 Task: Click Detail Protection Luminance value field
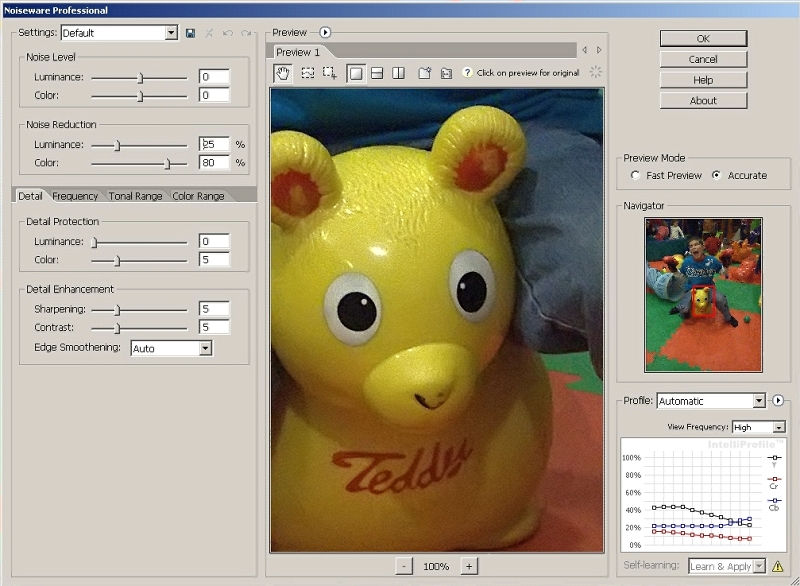pyautogui.click(x=214, y=241)
